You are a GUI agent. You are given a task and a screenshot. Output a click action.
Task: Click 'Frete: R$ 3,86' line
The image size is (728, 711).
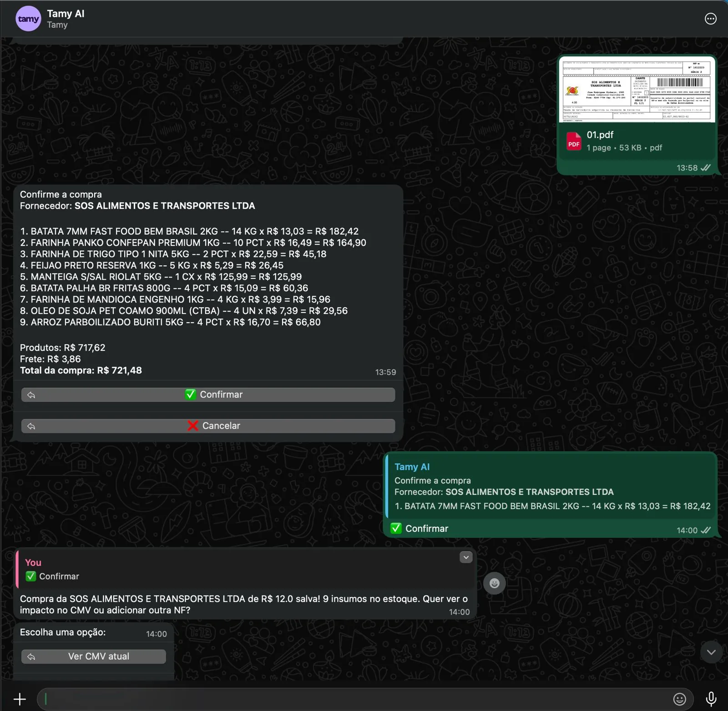(51, 359)
